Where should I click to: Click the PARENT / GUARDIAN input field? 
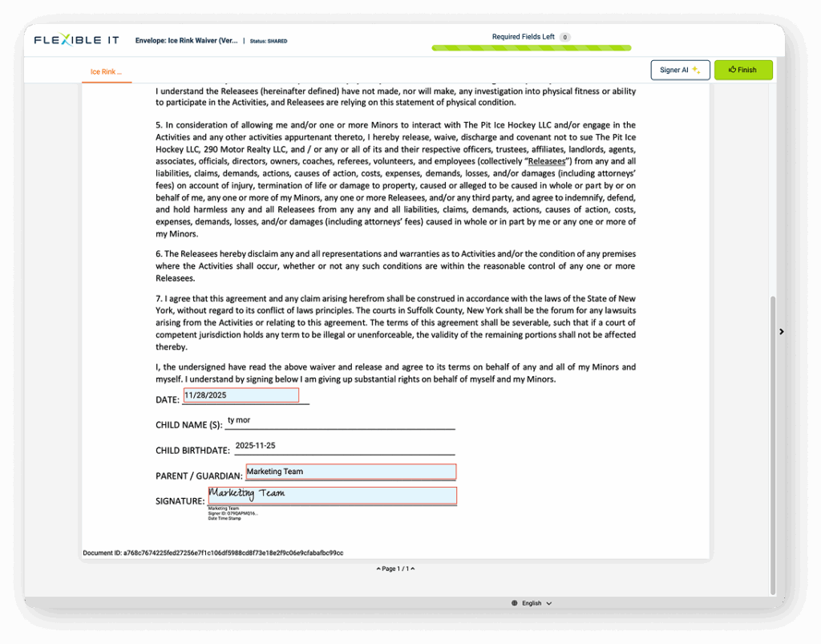pyautogui.click(x=350, y=472)
